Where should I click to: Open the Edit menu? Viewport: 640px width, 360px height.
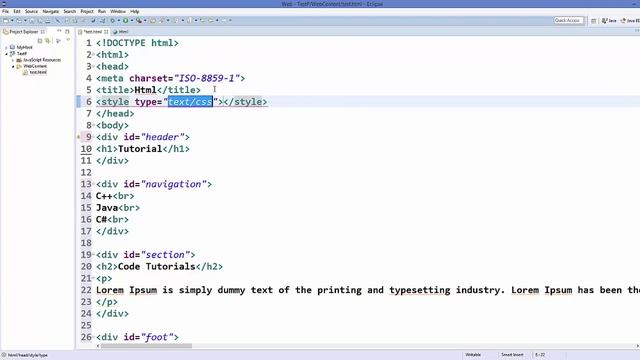(17, 11)
